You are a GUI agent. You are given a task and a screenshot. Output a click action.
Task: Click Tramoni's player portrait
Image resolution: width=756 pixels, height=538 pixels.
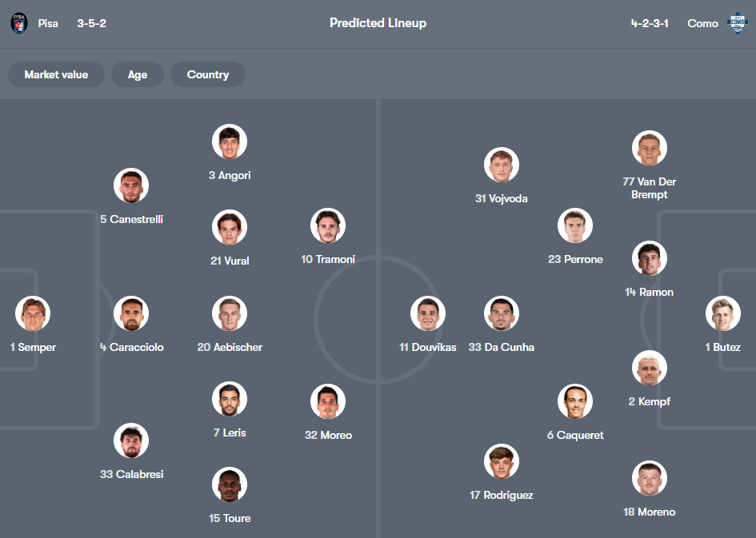(x=328, y=226)
